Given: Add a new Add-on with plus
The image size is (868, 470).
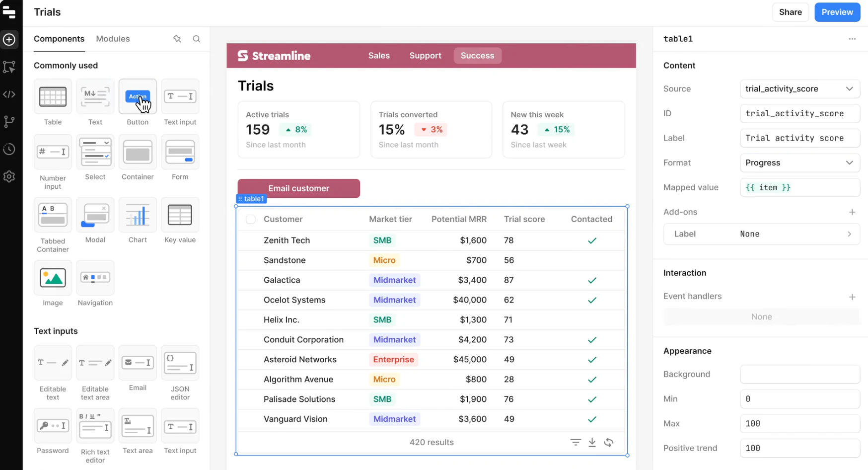Looking at the screenshot, I should coord(852,212).
